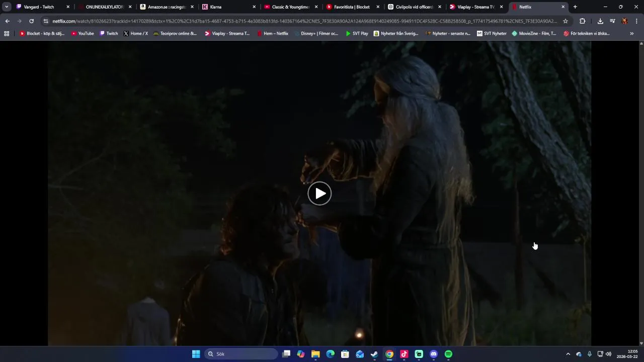This screenshot has height=362, width=644.
Task: Open Steam from the taskbar
Action: tap(374, 354)
